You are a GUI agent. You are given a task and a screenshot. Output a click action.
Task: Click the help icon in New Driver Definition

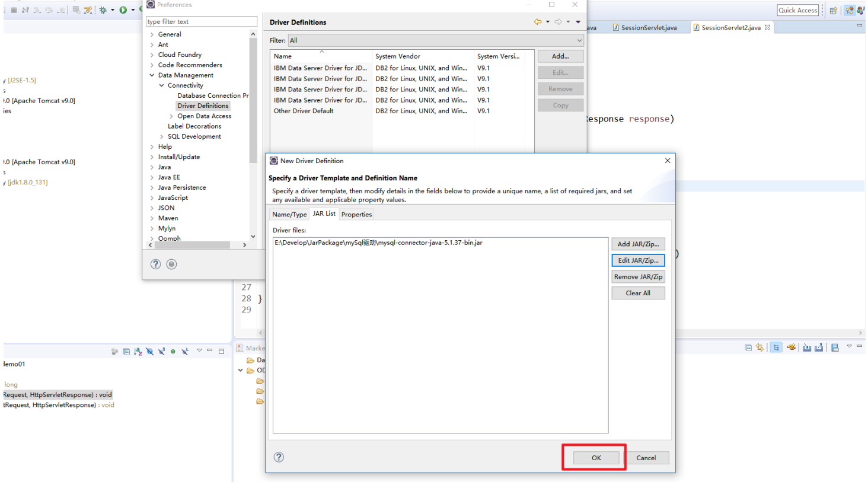(279, 457)
